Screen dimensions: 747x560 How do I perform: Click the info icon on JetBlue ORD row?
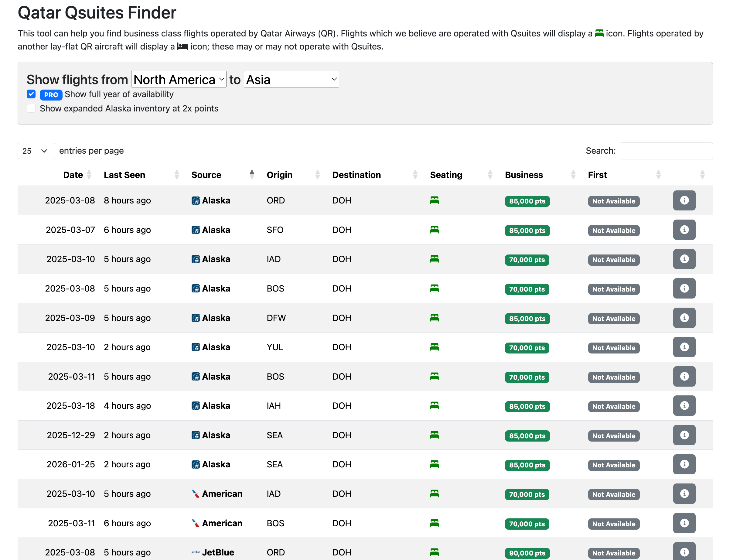pos(684,553)
